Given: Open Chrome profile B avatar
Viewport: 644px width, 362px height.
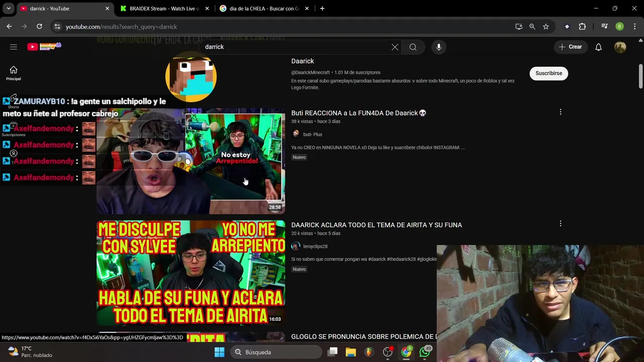Looking at the screenshot, I should [619, 27].
